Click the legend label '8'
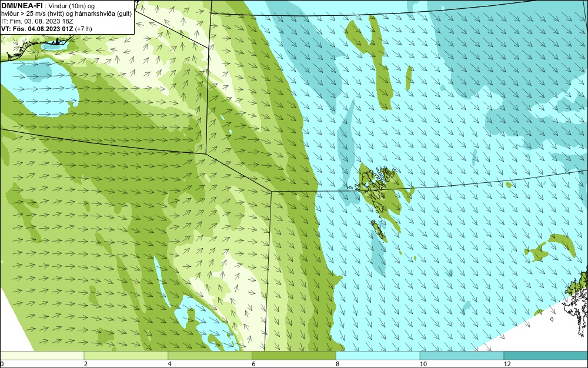 point(338,364)
